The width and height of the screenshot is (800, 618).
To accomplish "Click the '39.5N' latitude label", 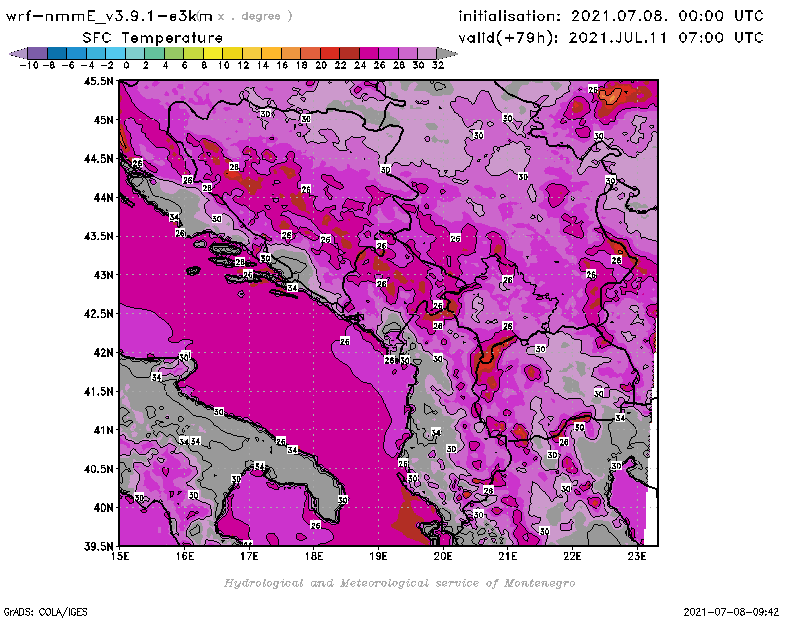I will (98, 547).
